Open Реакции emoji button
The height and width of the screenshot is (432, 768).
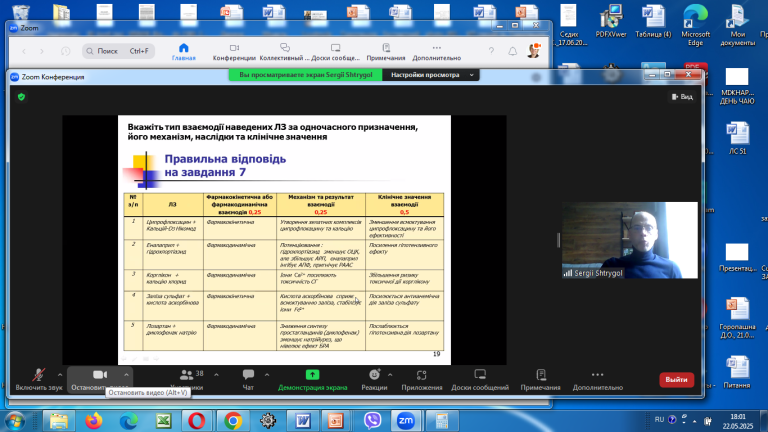click(x=374, y=380)
